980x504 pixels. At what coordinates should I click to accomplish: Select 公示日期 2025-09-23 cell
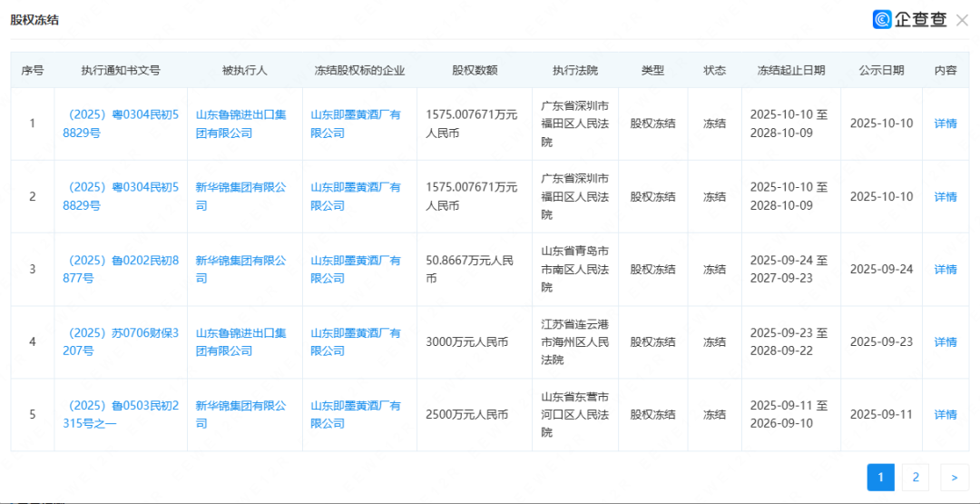(881, 342)
